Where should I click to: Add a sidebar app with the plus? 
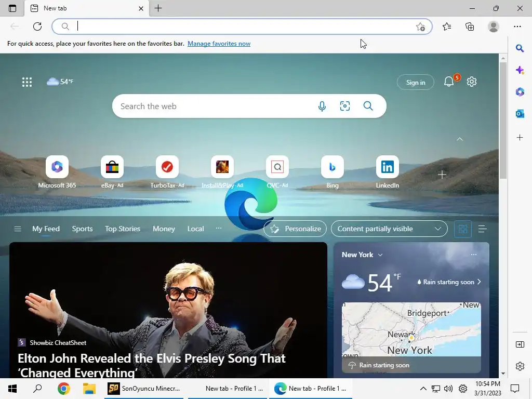[x=520, y=137]
